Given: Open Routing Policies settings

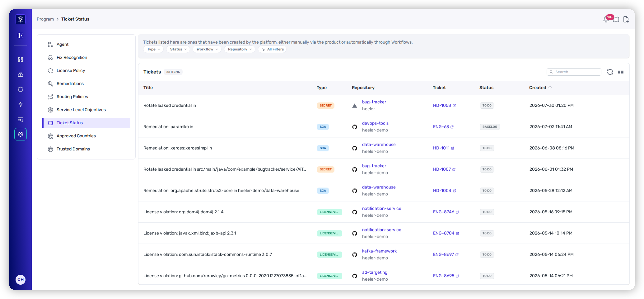Looking at the screenshot, I should 86,97.
